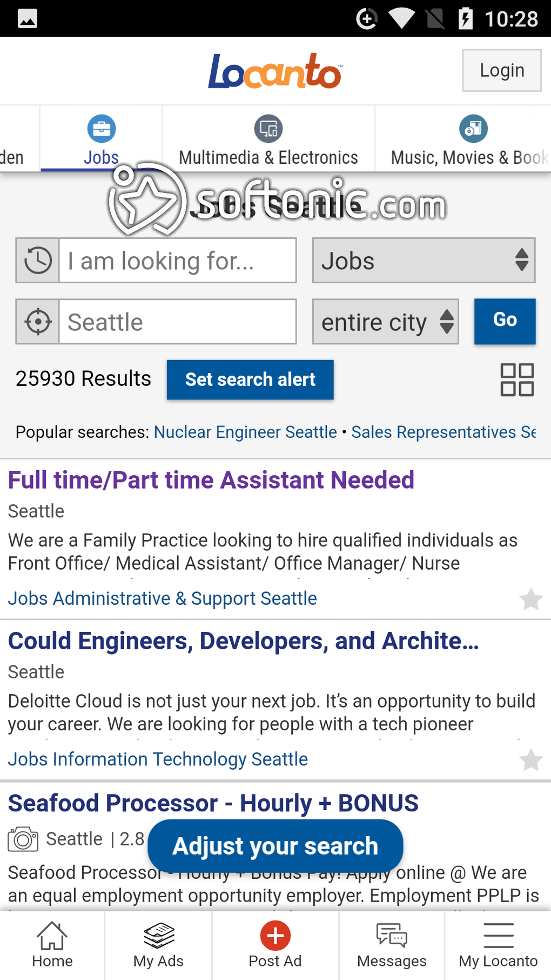
Task: Click the blue Go search button
Action: click(x=505, y=321)
